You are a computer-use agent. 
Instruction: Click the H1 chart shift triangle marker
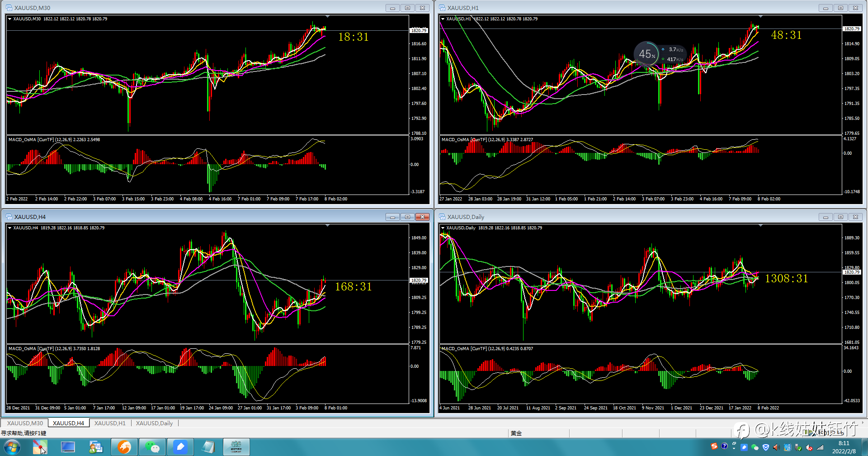click(760, 16)
